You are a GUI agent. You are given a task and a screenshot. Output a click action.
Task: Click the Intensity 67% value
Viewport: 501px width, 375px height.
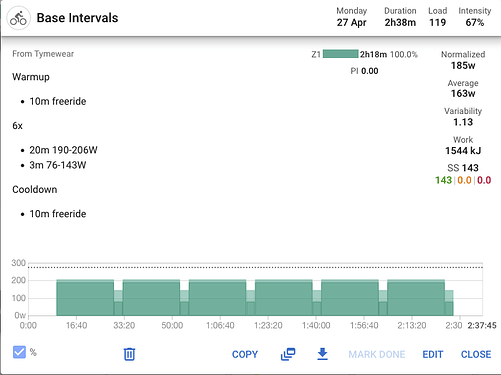coord(475,17)
